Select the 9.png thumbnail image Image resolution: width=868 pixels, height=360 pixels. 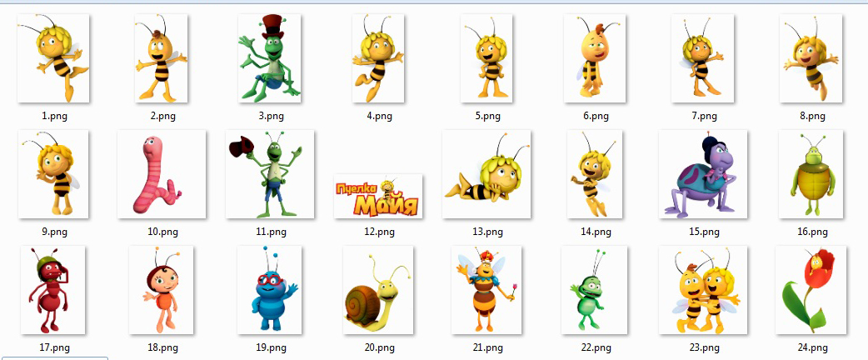[53, 174]
